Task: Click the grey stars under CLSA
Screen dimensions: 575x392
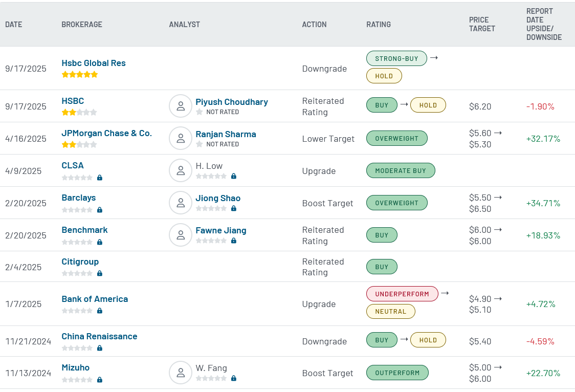Action: (77, 178)
